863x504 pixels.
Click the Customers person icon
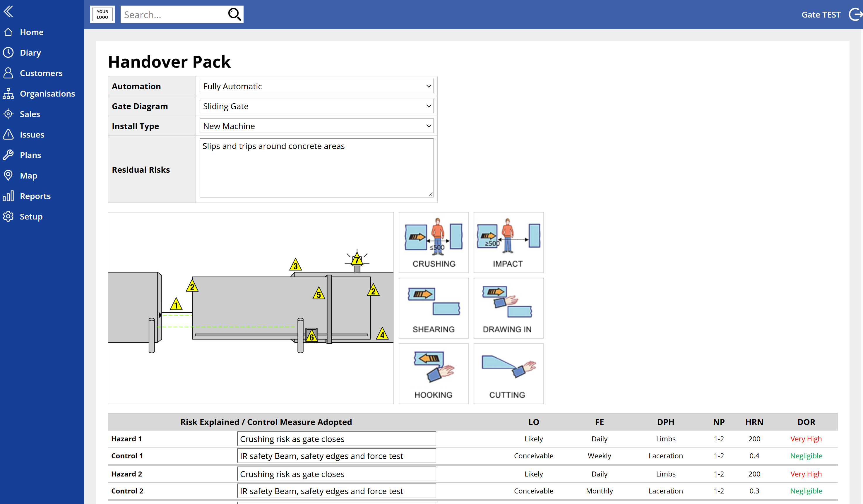[8, 73]
